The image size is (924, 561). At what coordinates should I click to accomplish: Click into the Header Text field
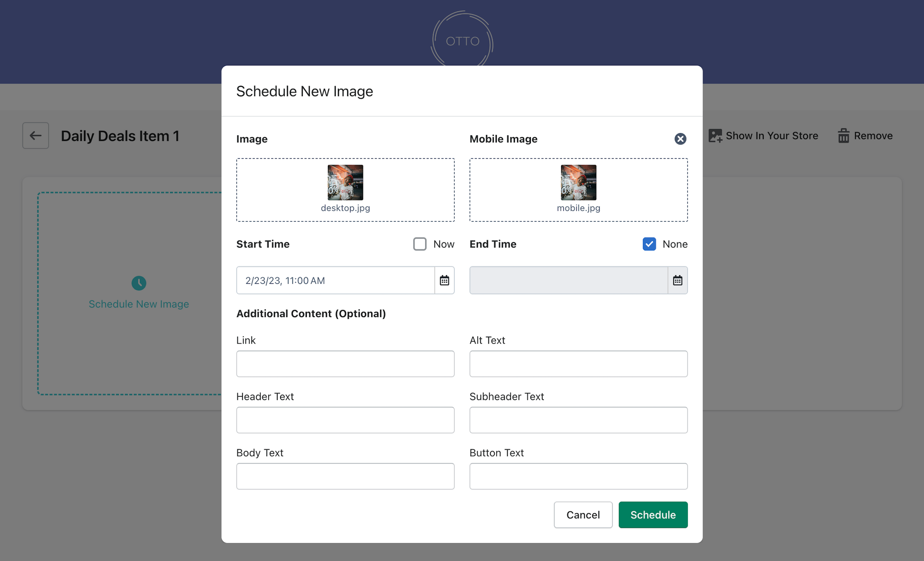pyautogui.click(x=345, y=420)
